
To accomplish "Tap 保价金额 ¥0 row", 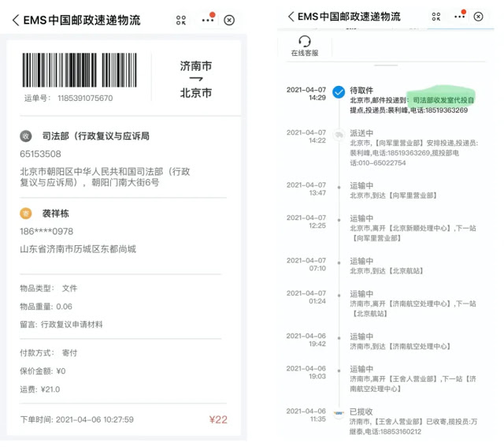I will 43,371.
